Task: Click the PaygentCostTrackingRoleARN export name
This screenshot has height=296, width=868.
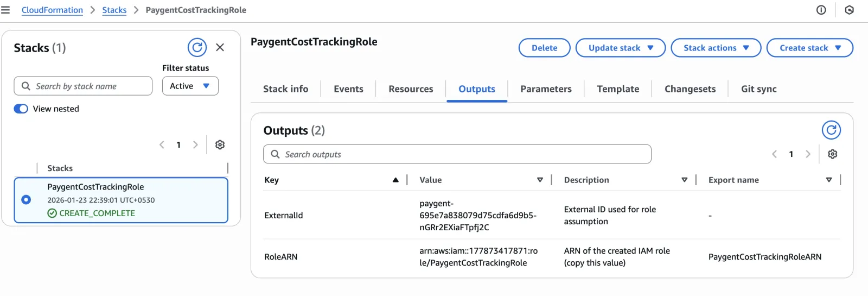Action: coord(765,257)
